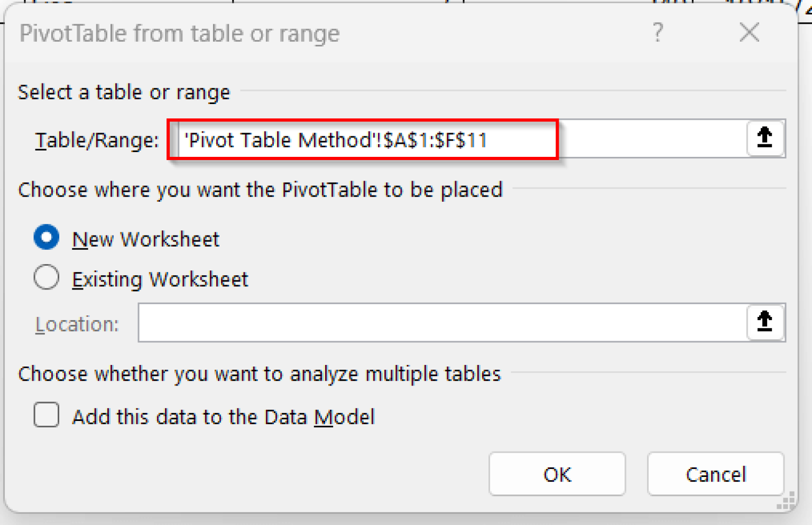Choose Existing Worksheet placement
Viewport: 812px width, 525px height.
click(47, 277)
